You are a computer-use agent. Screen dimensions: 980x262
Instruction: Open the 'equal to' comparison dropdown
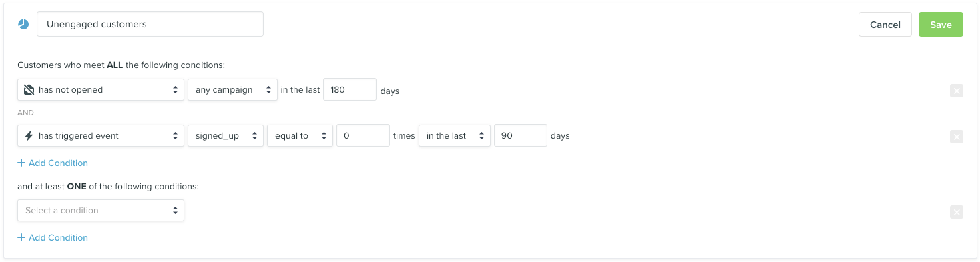coord(300,135)
